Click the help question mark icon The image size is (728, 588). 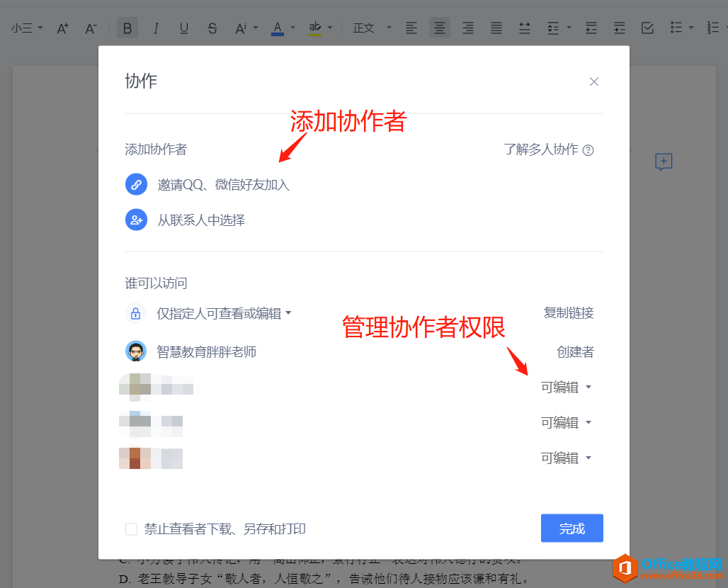[588, 150]
